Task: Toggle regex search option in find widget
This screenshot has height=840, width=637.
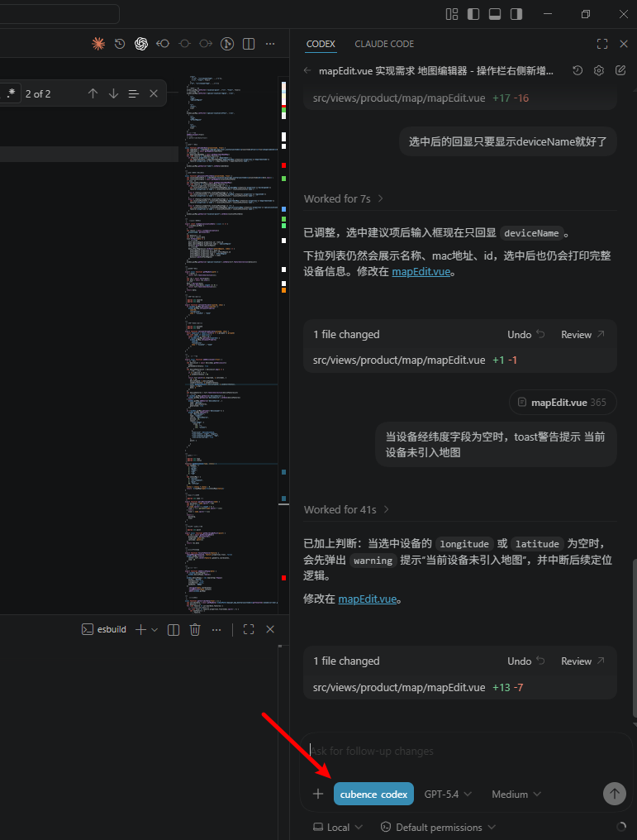Action: click(12, 93)
